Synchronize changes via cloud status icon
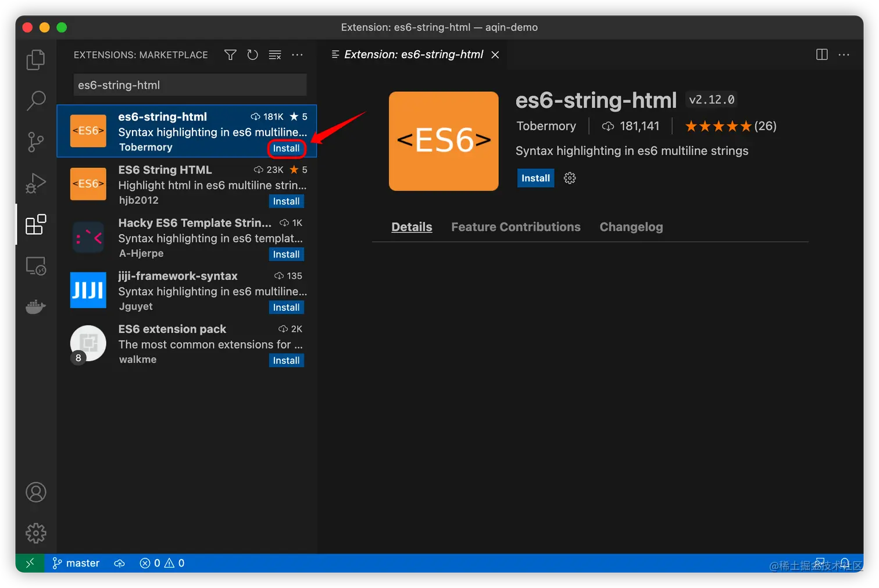879x588 pixels. click(x=119, y=563)
